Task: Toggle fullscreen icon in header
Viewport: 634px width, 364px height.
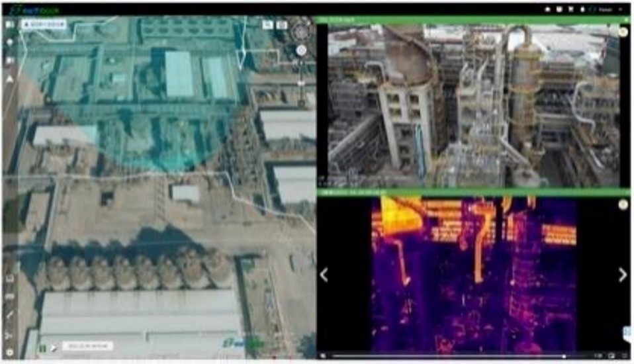Action: (x=593, y=9)
